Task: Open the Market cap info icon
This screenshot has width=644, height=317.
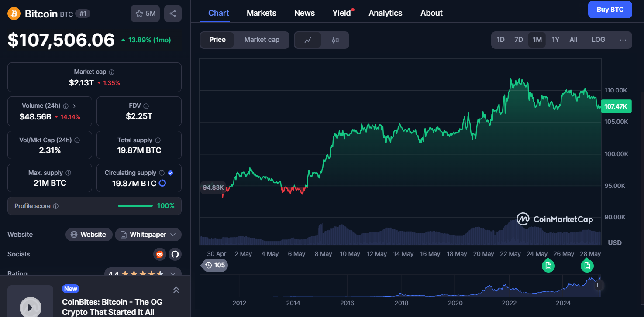Action: [112, 72]
